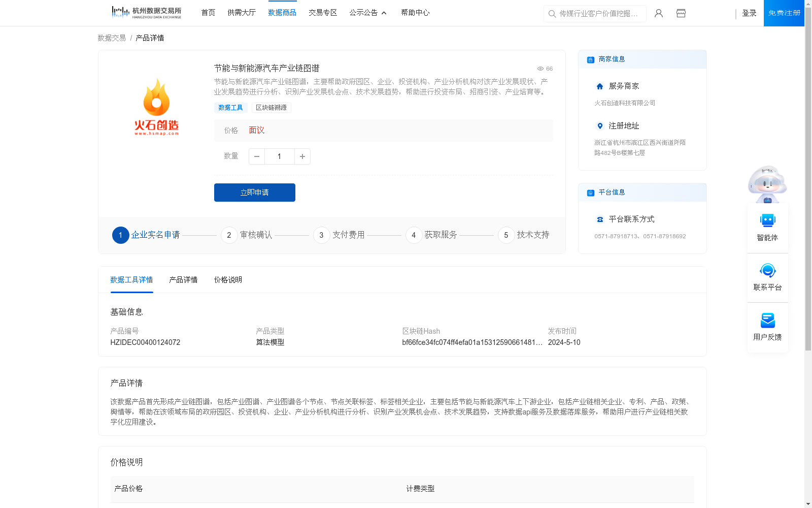Image resolution: width=812 pixels, height=508 pixels.
Task: Open 交易专区 navigation item
Action: click(323, 13)
